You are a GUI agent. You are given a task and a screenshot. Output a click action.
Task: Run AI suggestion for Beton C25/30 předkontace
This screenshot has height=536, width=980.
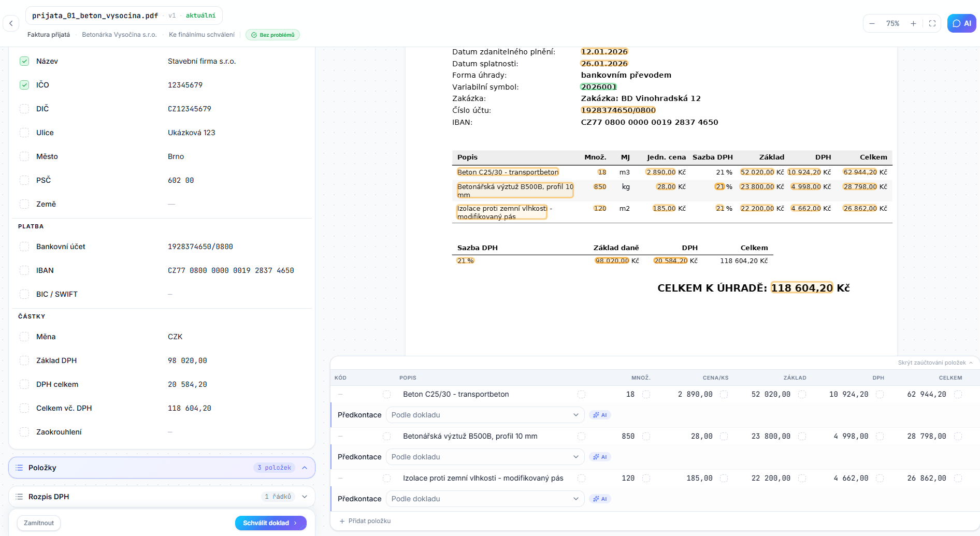point(600,415)
